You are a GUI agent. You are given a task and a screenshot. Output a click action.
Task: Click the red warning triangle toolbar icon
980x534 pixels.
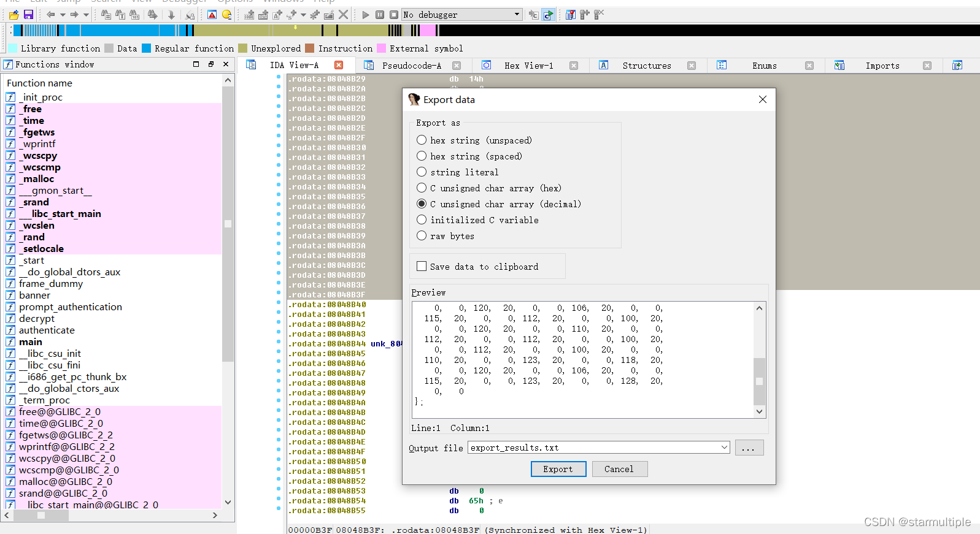tap(212, 15)
